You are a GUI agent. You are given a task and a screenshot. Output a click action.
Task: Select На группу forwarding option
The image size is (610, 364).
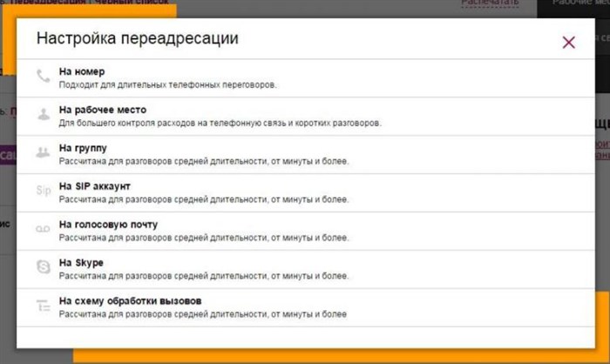(306, 154)
